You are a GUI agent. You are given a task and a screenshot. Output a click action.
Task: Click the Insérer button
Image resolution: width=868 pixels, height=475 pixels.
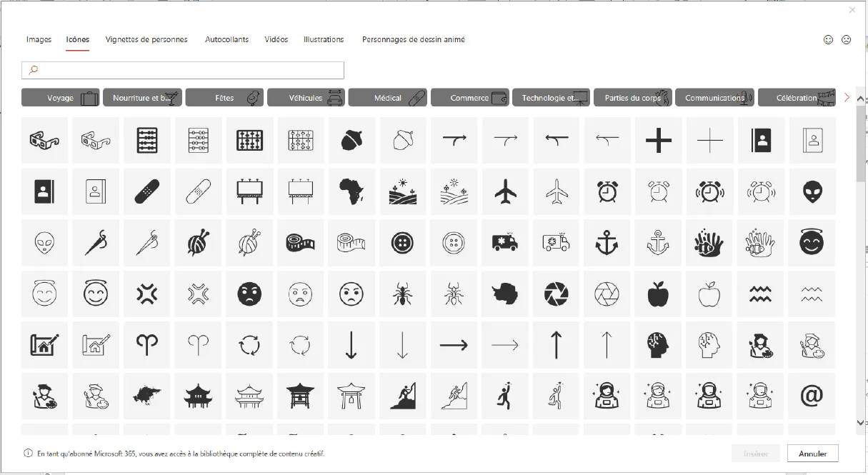[x=756, y=454]
